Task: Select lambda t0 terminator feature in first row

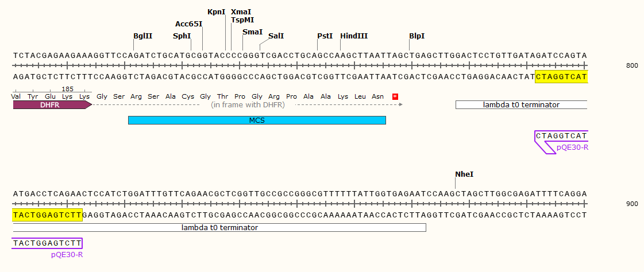Action: [521, 104]
